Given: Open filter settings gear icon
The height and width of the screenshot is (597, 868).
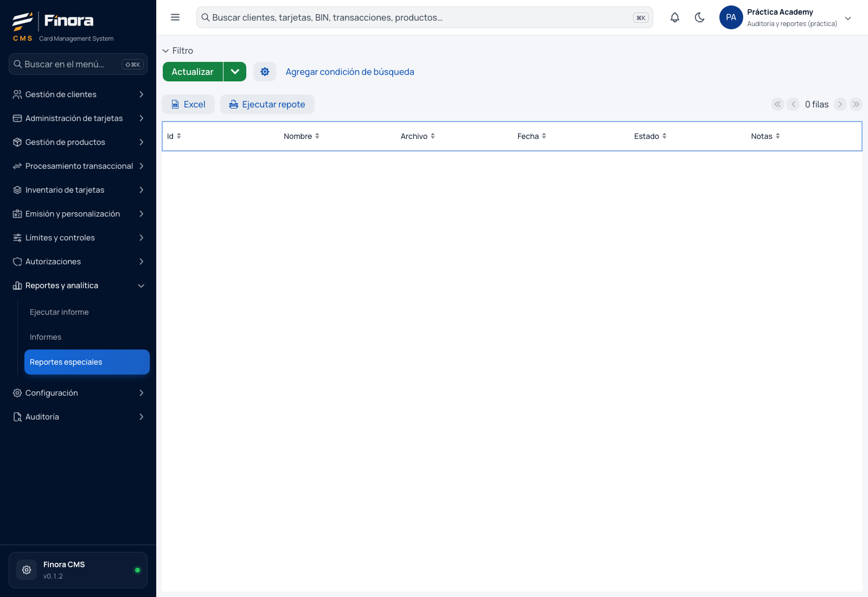Looking at the screenshot, I should tap(265, 72).
